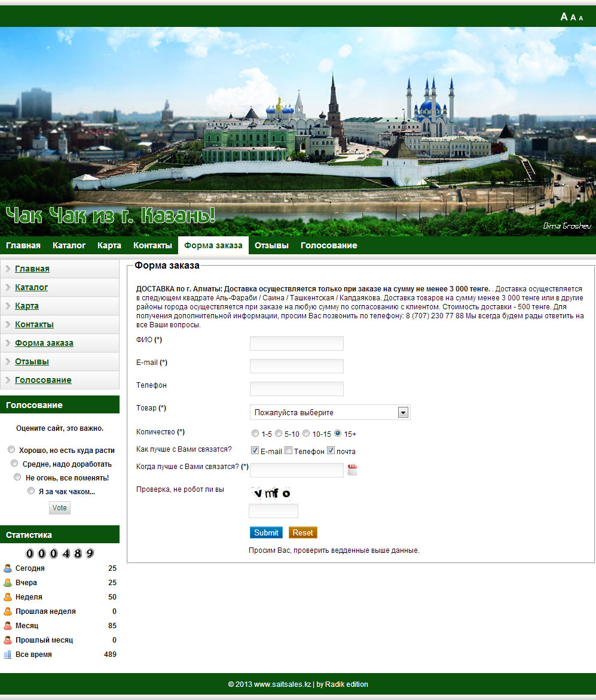Check the Телефон contact checkbox
This screenshot has width=596, height=700.
288,451
